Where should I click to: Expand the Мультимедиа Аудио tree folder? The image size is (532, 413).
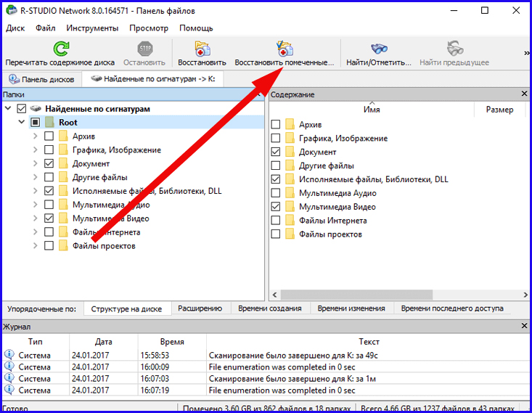pyautogui.click(x=36, y=205)
